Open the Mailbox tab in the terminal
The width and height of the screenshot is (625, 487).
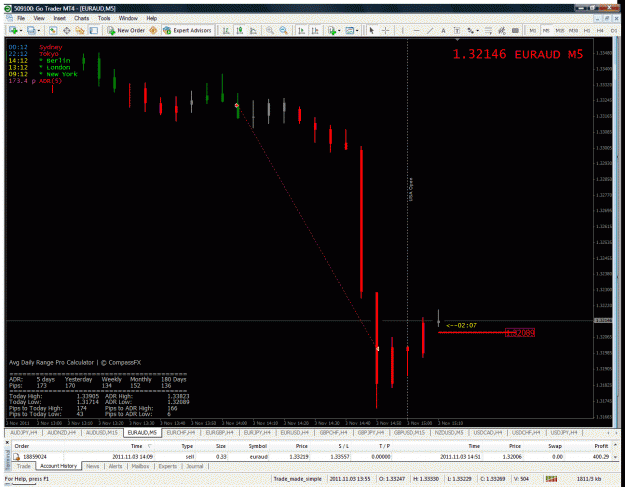(140, 466)
